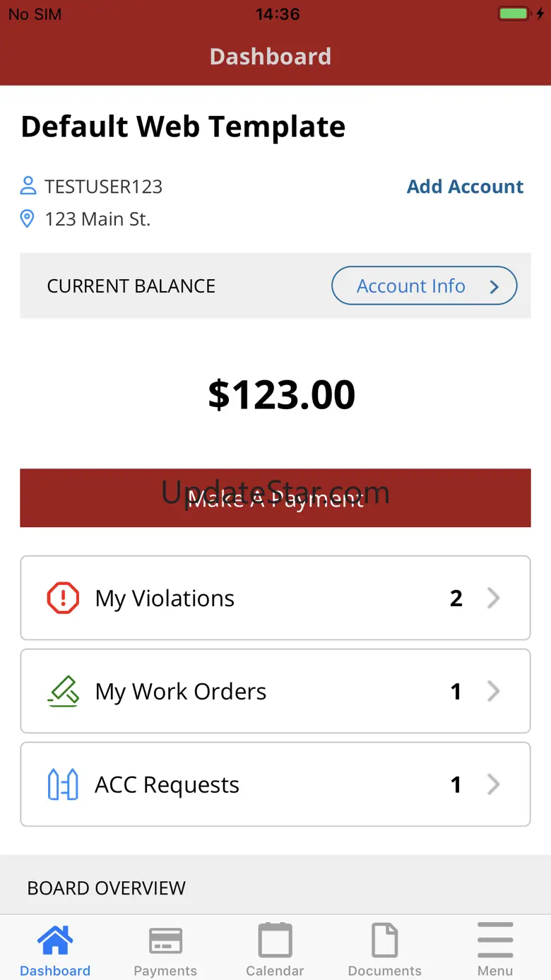Switch to the Documents tab label
The height and width of the screenshot is (980, 551).
point(385,971)
